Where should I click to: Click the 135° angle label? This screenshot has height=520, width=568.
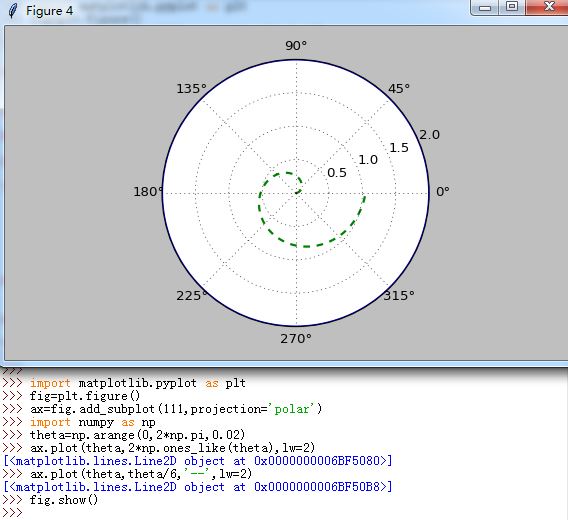pos(192,88)
